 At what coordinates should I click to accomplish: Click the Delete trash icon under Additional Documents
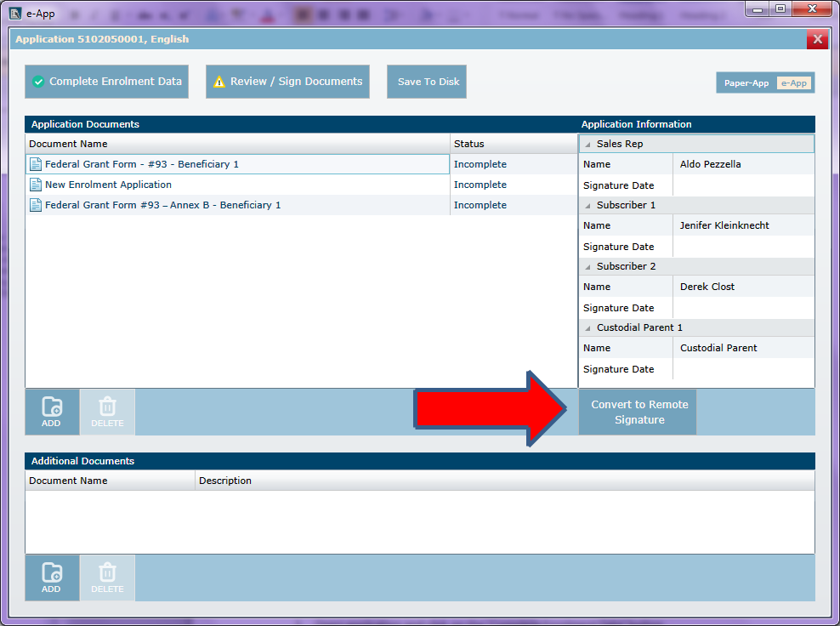pyautogui.click(x=107, y=573)
